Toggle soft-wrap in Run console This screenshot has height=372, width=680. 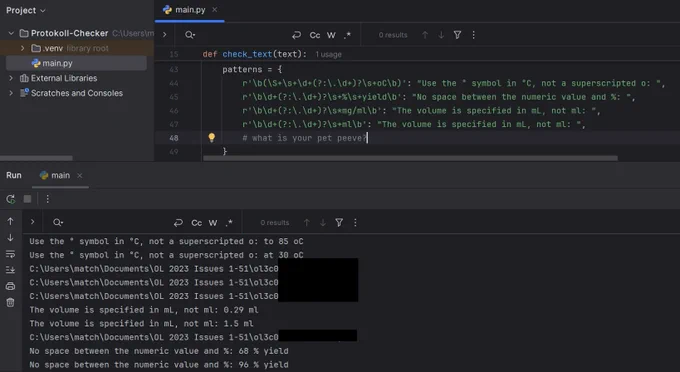[x=10, y=254]
